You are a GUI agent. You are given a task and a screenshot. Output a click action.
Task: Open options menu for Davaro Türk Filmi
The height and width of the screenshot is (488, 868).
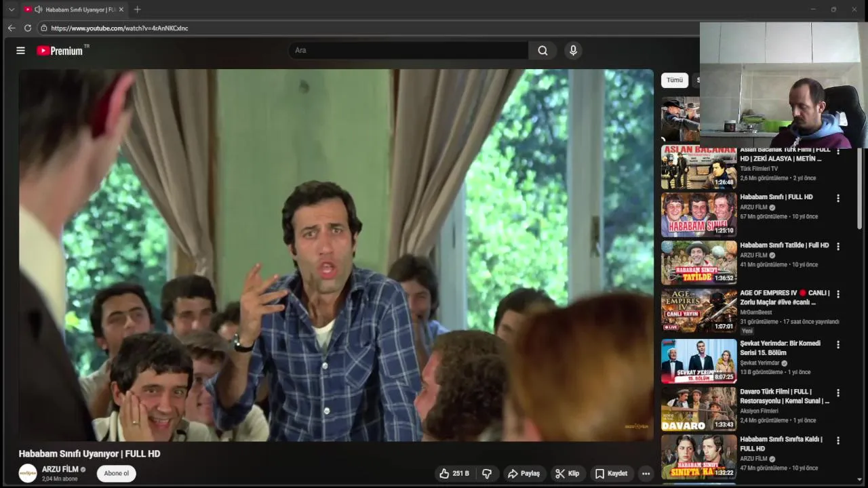coord(838,393)
